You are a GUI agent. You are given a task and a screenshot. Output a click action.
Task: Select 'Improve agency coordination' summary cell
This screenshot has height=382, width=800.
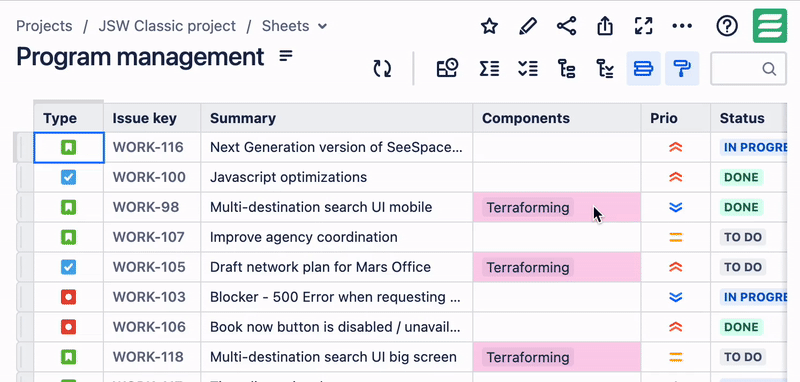tap(337, 237)
